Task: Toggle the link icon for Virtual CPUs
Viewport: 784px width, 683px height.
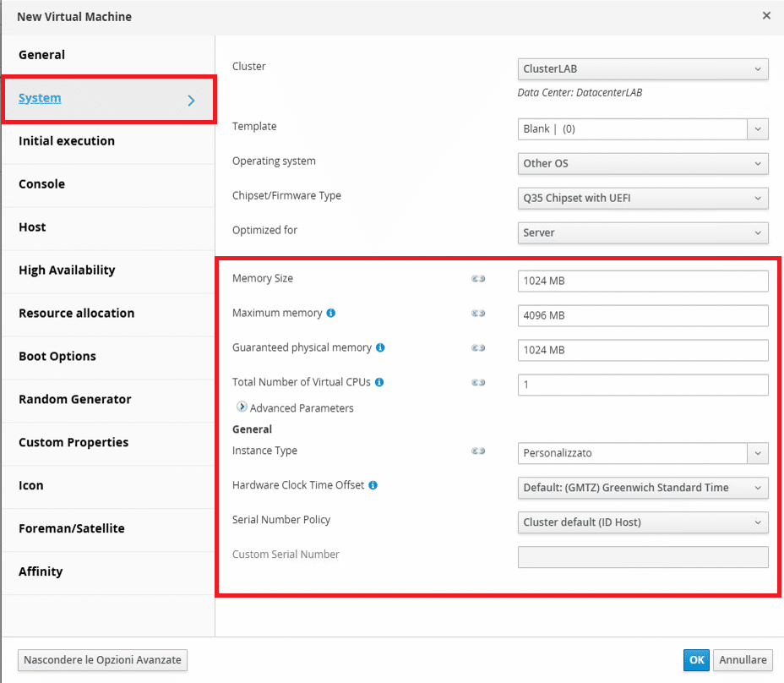Action: pos(478,382)
